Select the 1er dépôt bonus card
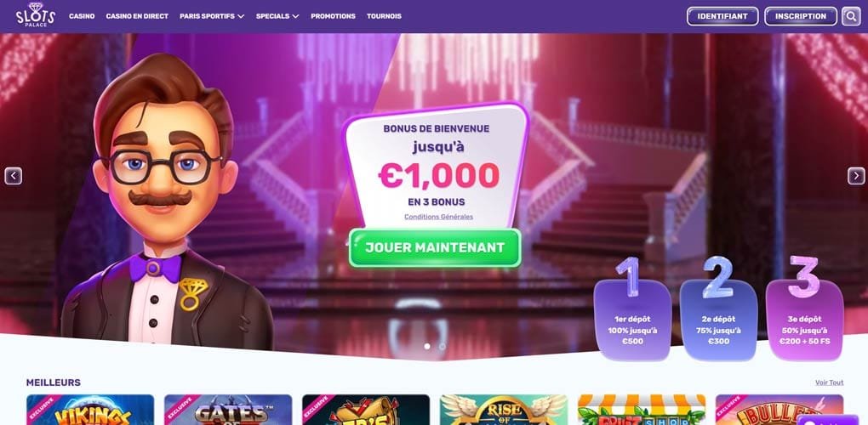 (632, 320)
